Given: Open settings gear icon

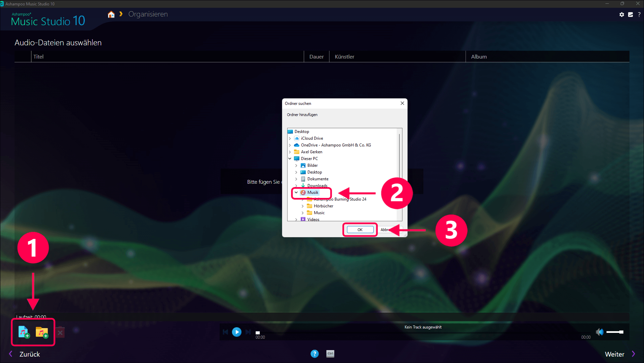Looking at the screenshot, I should click(x=622, y=15).
